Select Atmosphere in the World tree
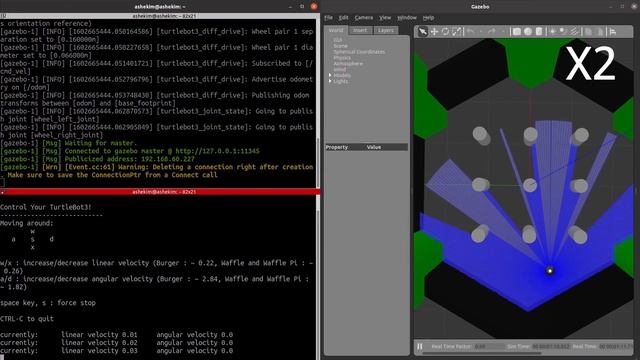Viewport: 640px width, 360px height. 348,64
